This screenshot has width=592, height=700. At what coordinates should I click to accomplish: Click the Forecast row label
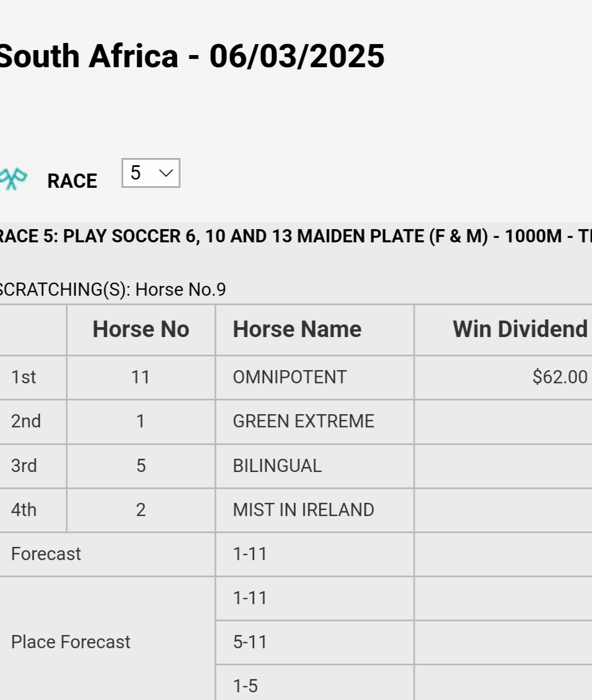(46, 554)
